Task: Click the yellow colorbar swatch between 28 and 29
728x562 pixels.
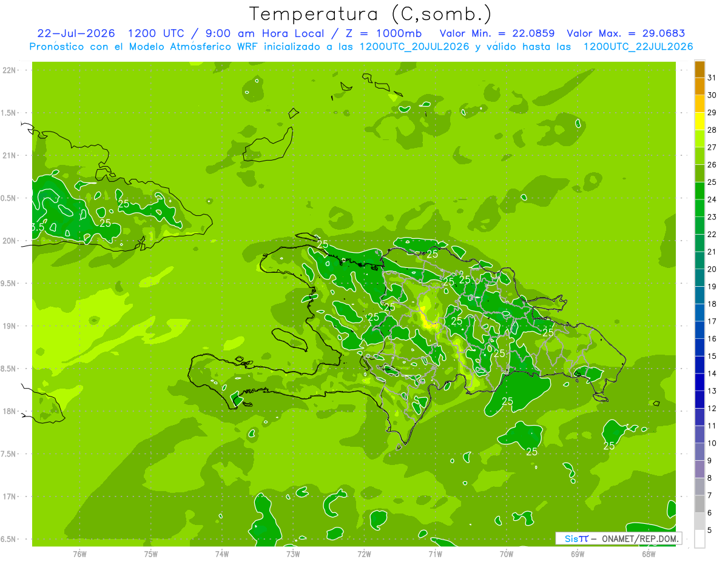Action: (x=699, y=121)
